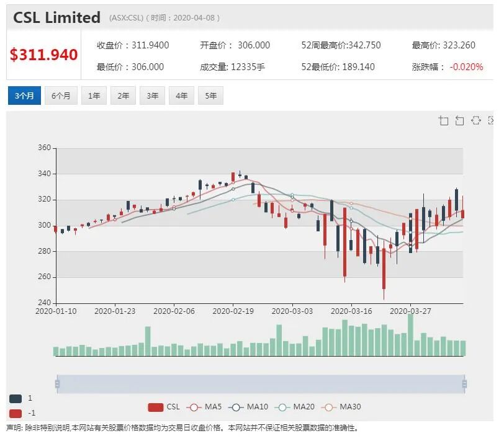Click the 2020-03-27 x-axis label

coord(410,311)
